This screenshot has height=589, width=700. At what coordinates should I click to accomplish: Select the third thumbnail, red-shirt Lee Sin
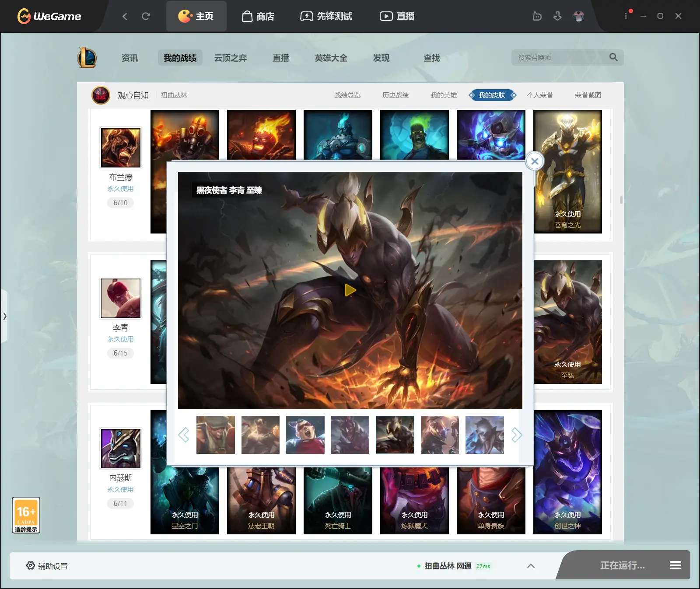coord(305,435)
